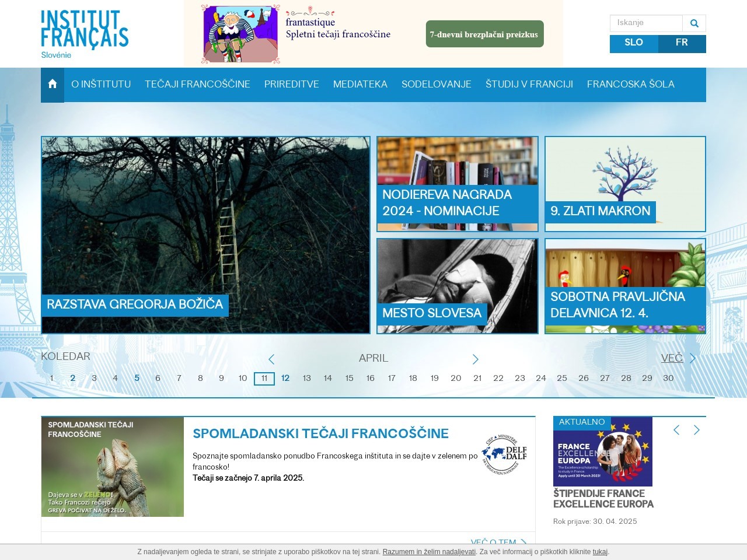
Task: Show next Aktualno news item
Action: tap(696, 430)
